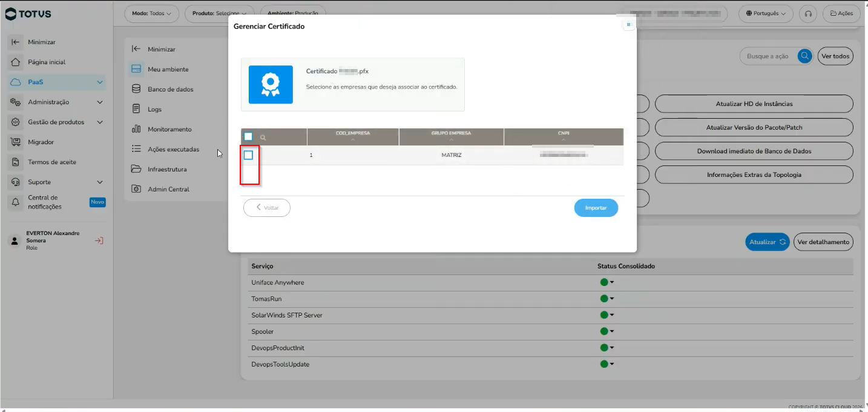This screenshot has width=868, height=412.
Task: Click the blue search magnifier button
Action: tap(804, 56)
